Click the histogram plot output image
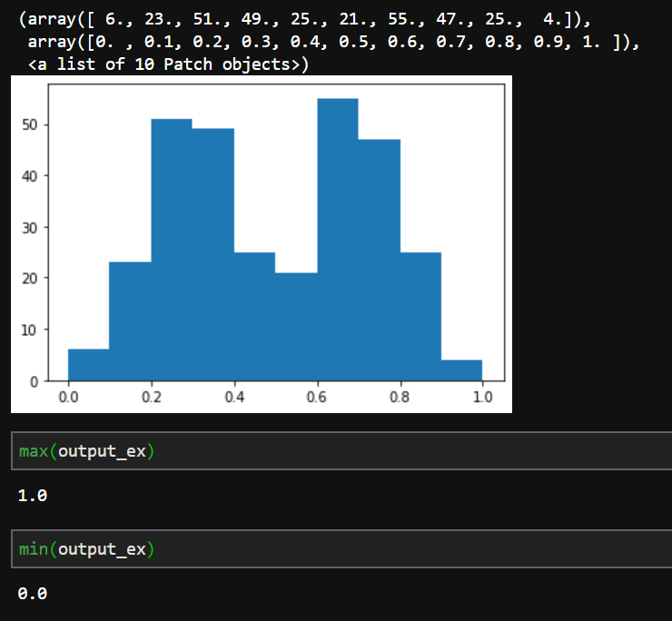 (x=262, y=244)
